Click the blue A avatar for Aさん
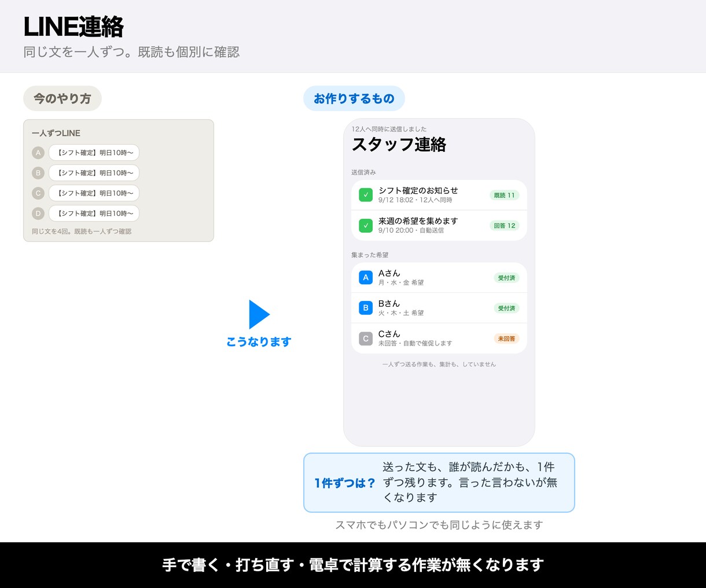This screenshot has width=706, height=588. coord(366,278)
